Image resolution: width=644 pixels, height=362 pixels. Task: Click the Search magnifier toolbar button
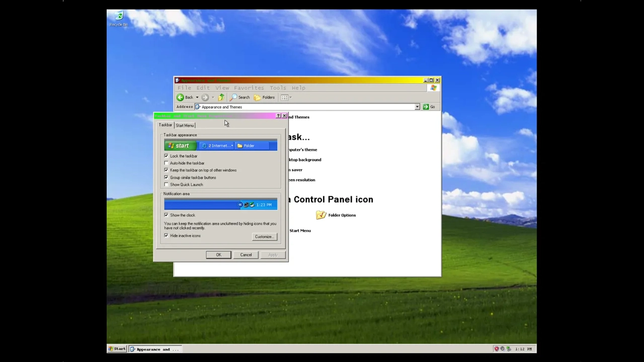pos(240,97)
